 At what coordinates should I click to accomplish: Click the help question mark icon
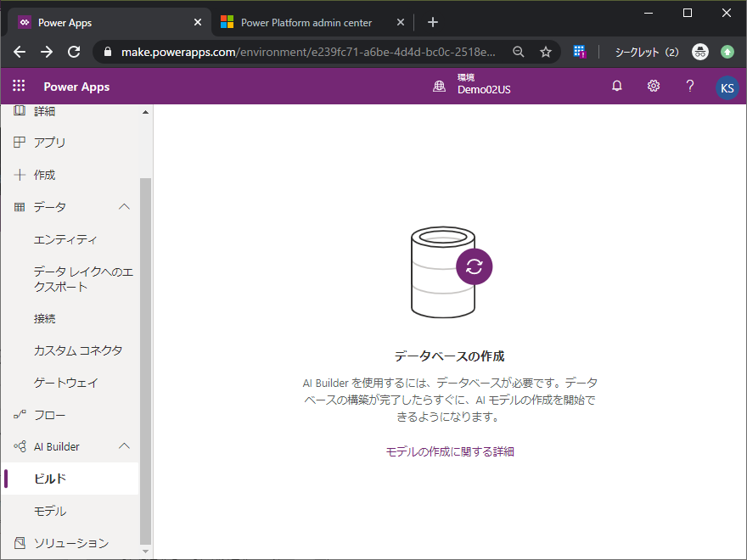[690, 87]
